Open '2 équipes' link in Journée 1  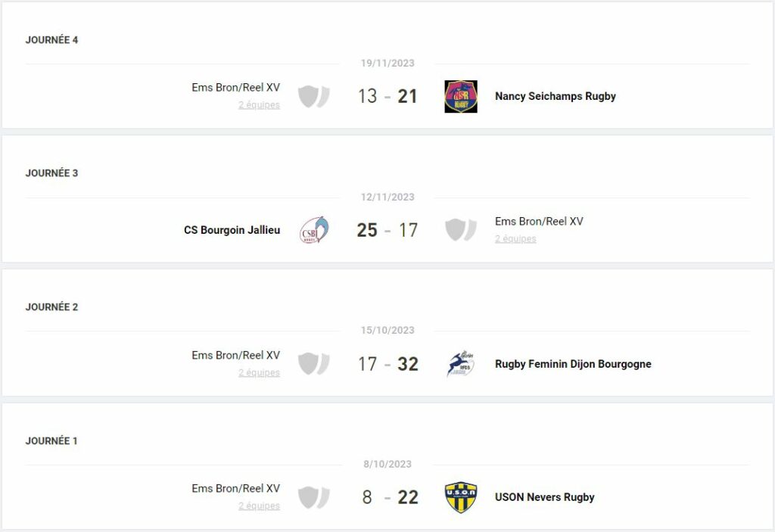pos(259,506)
